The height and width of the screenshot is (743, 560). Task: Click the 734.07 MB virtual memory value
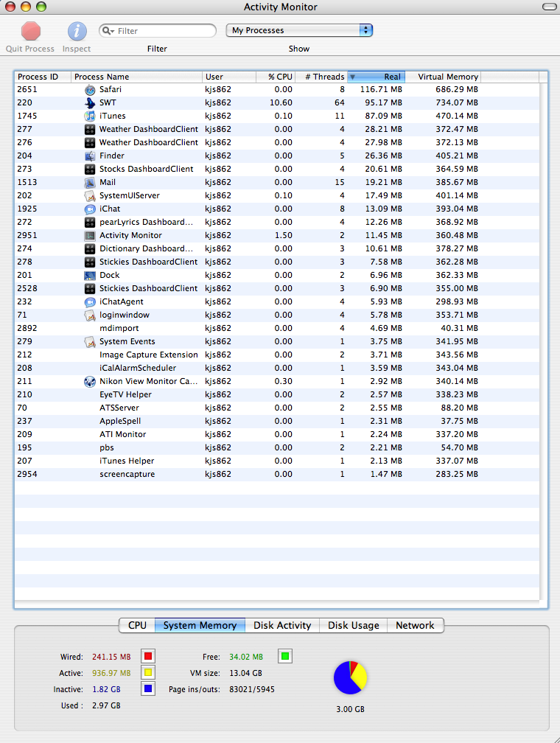[457, 103]
